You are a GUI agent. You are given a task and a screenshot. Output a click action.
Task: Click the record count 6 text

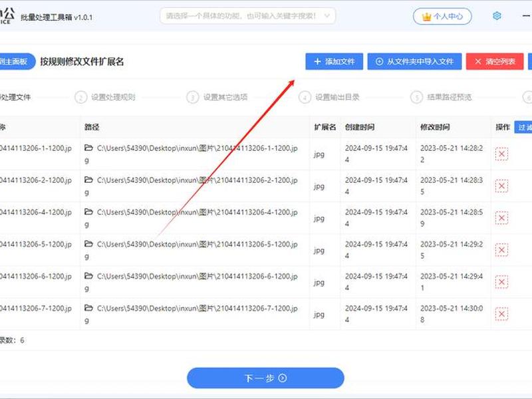[12, 340]
